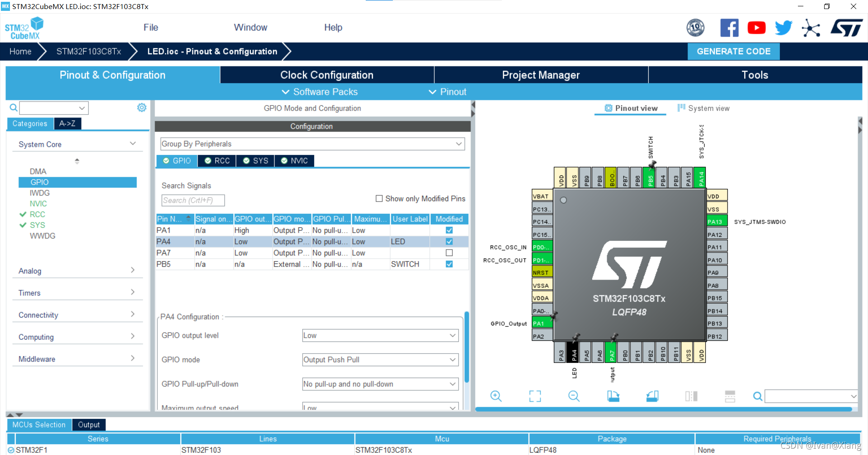Switch to the Tools tab
This screenshot has width=868, height=455.
coord(755,75)
